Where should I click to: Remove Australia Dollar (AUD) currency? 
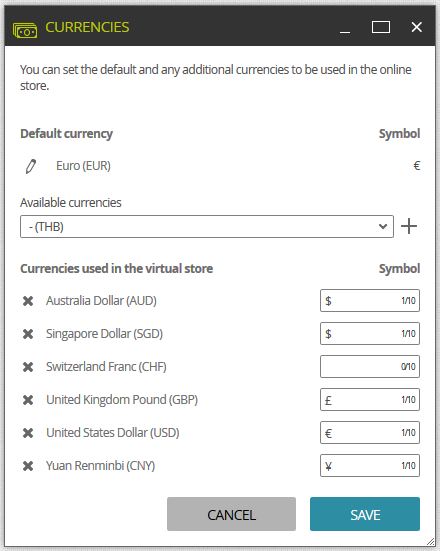coord(28,301)
